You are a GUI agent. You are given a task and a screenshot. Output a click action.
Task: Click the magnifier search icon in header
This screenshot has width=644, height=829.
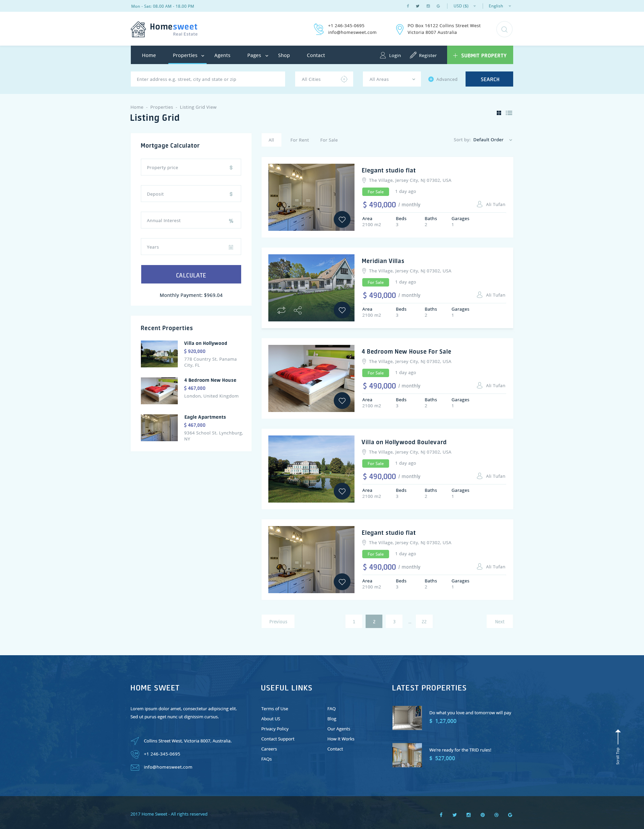(x=504, y=29)
